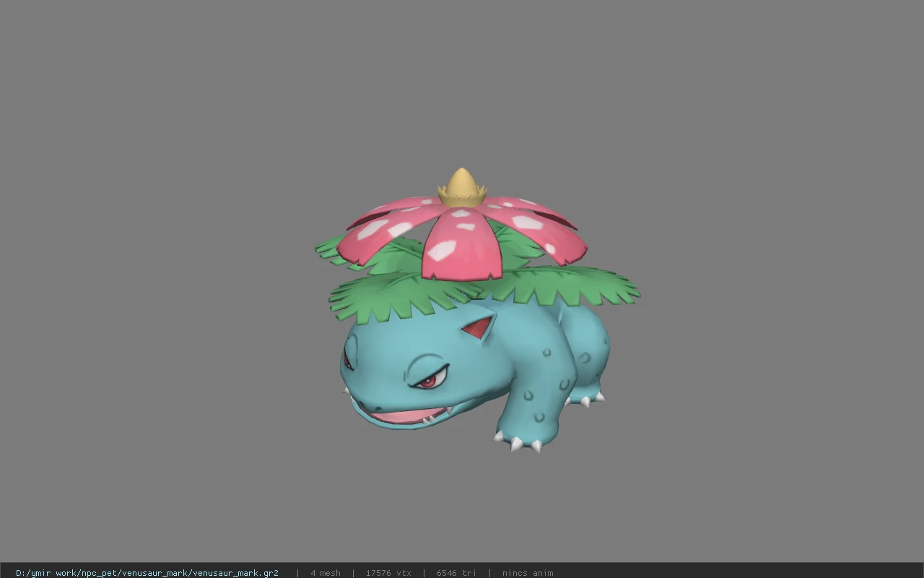Click the '4 mesh' status entry
Screen dimensions: 924x578
pyautogui.click(x=326, y=573)
